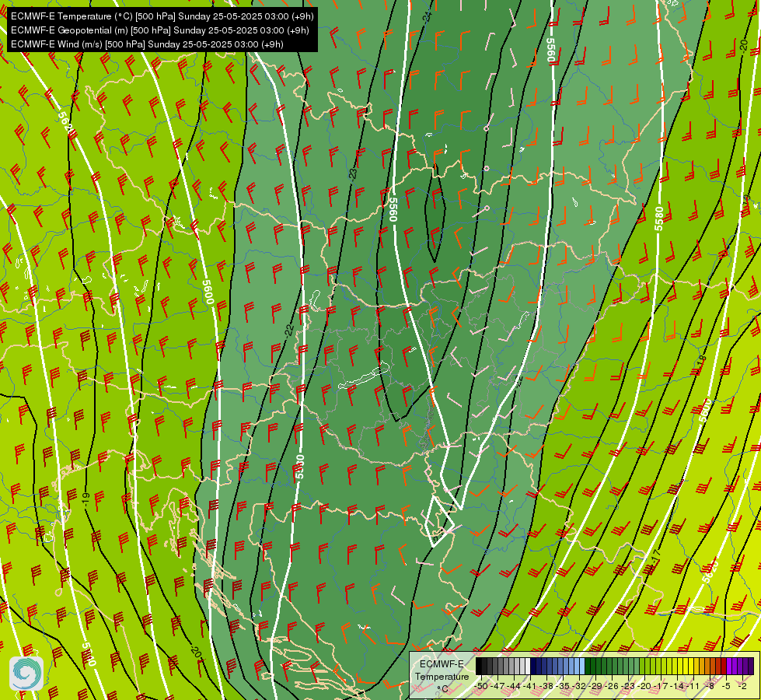This screenshot has height=700, width=761.
Task: Click the -44 tick label on the temperature scale
Action: 514,686
